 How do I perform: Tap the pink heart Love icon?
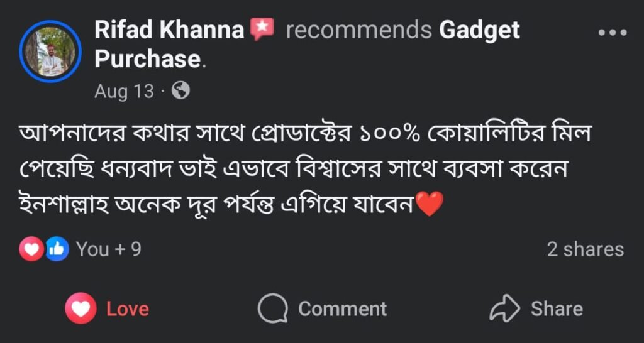point(80,309)
